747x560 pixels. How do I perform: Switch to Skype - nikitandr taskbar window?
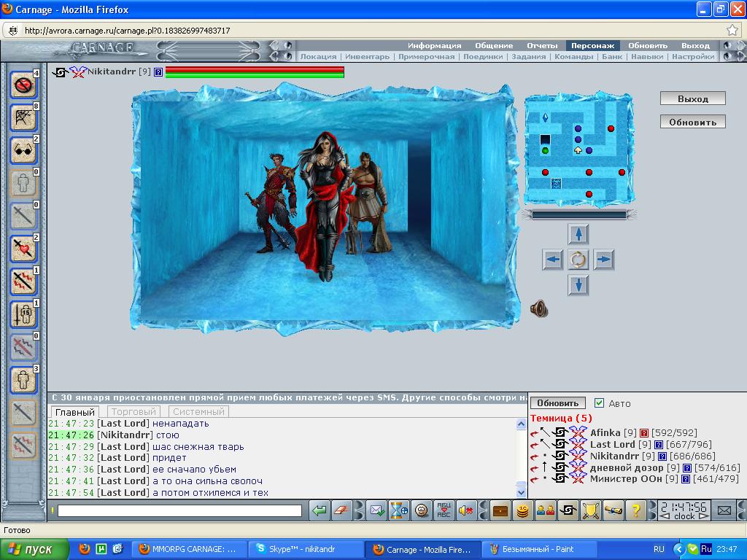(306, 549)
